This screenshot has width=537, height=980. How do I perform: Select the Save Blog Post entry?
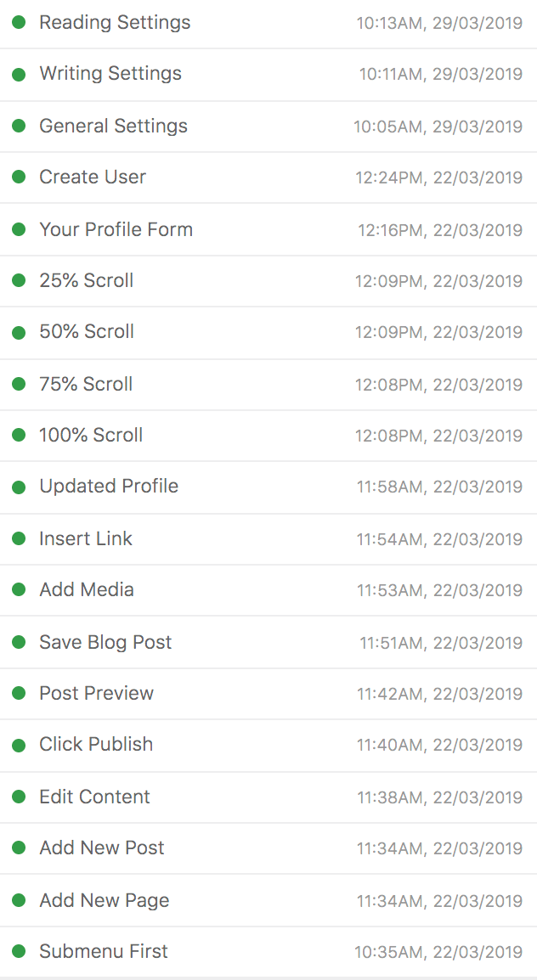pyautogui.click(x=105, y=643)
